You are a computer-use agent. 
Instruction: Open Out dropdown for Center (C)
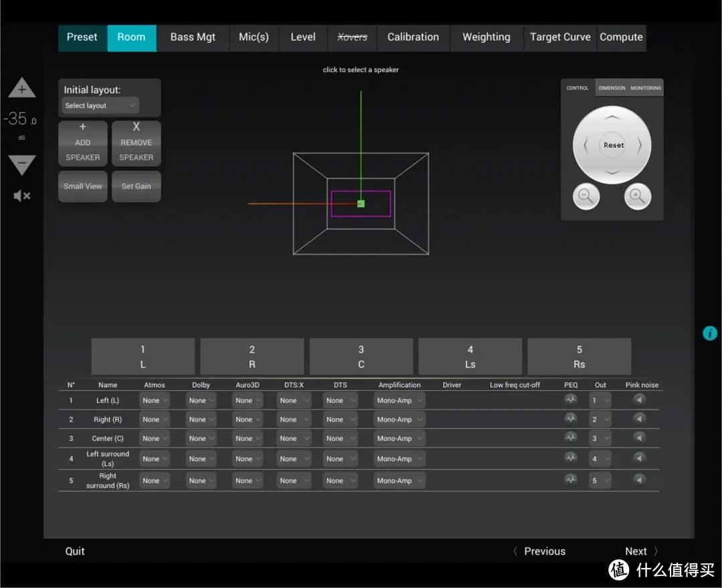[x=600, y=438]
